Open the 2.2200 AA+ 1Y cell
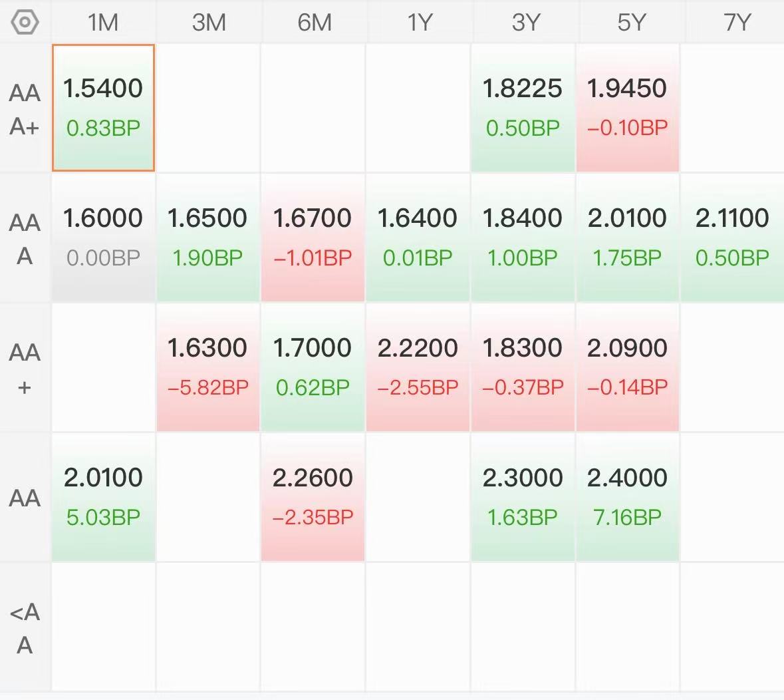Screen dimensions: 784x700 pyautogui.click(x=418, y=367)
